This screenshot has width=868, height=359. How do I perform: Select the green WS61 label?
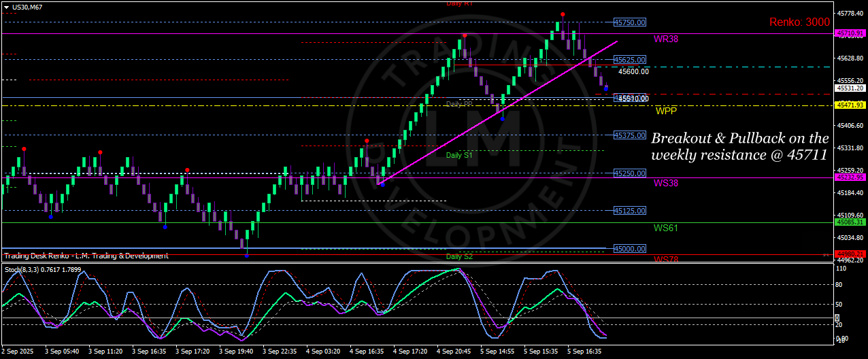665,228
